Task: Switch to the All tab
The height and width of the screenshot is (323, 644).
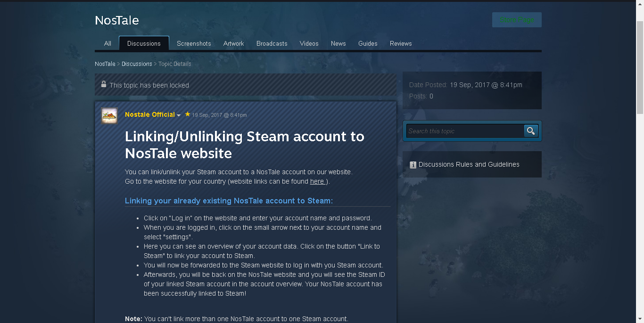Action: [107, 43]
